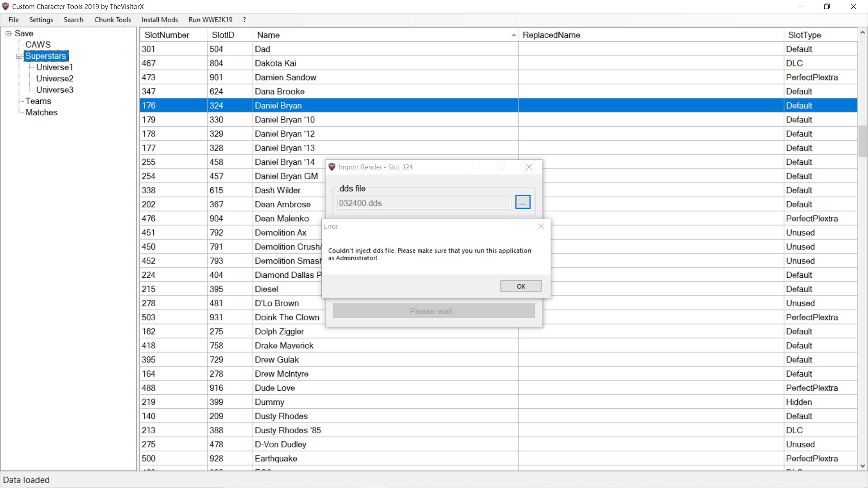868x488 pixels.
Task: Open the File menu
Action: pos(14,20)
